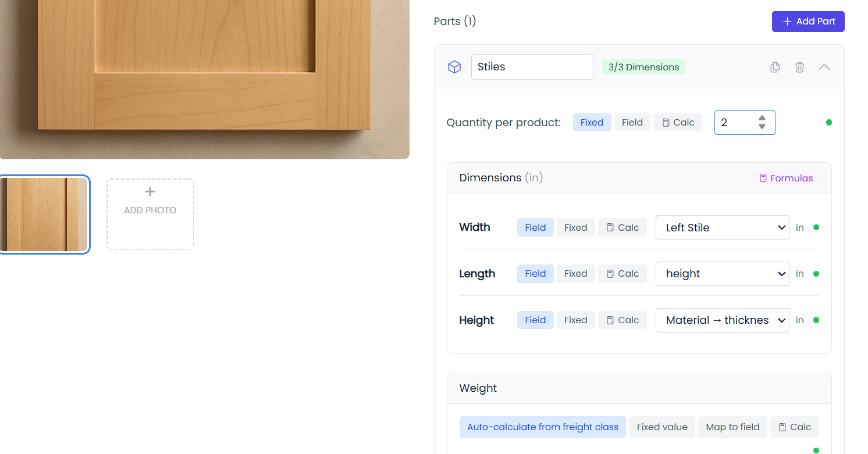Duplicate the Stiles part using the copy icon
The width and height of the screenshot is (868, 454).
tap(775, 67)
